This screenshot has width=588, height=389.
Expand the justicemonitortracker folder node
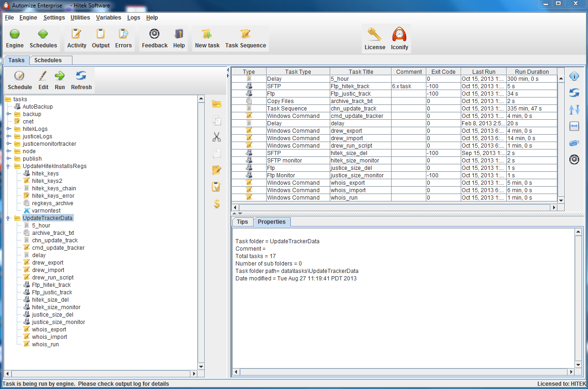tap(8, 144)
